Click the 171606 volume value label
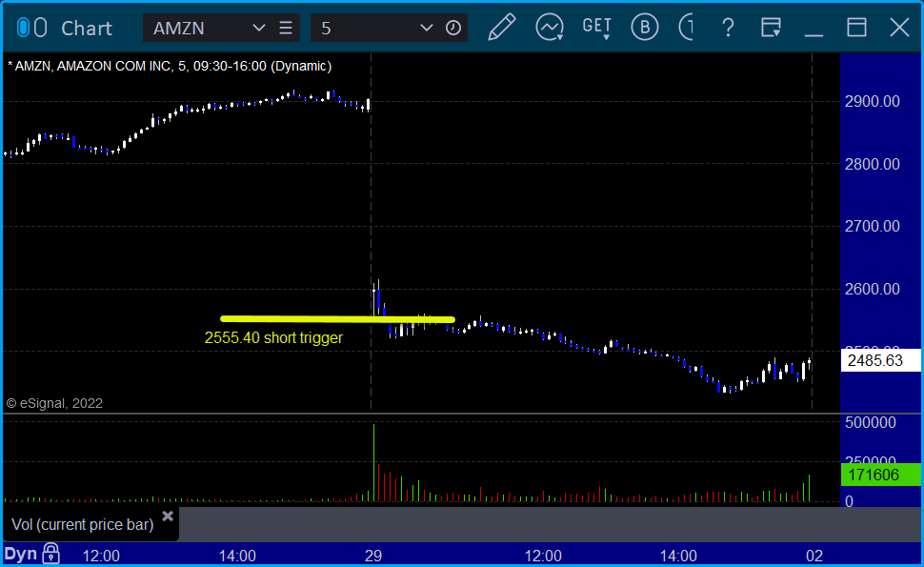924x567 pixels. [880, 475]
